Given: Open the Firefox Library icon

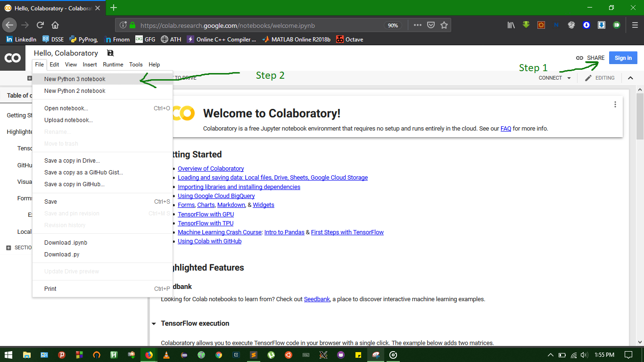Looking at the screenshot, I should 511,25.
